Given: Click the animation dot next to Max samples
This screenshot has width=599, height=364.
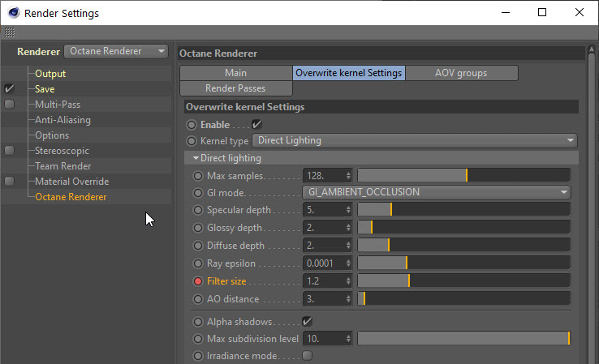Looking at the screenshot, I should 198,175.
